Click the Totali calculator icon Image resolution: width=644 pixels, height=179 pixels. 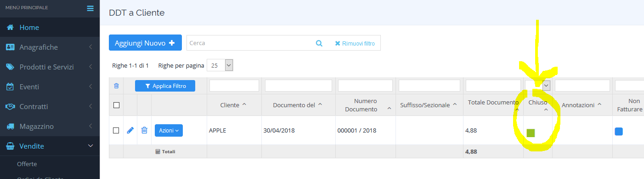point(158,151)
